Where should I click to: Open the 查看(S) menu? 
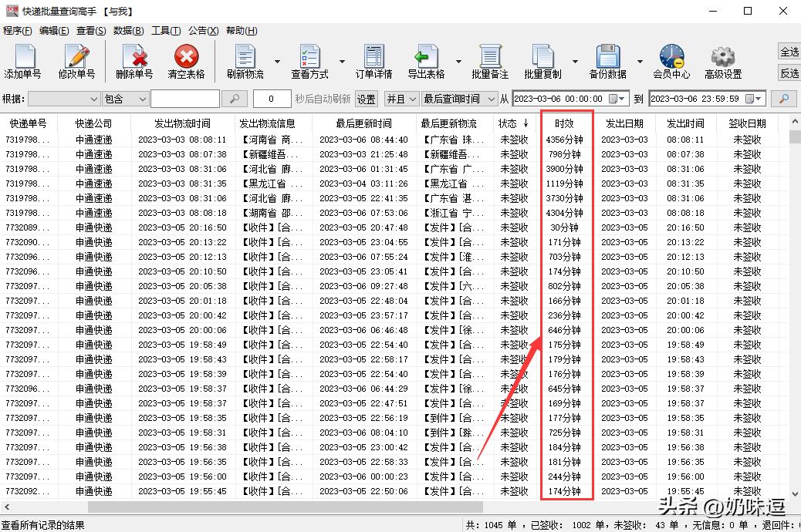click(x=91, y=31)
